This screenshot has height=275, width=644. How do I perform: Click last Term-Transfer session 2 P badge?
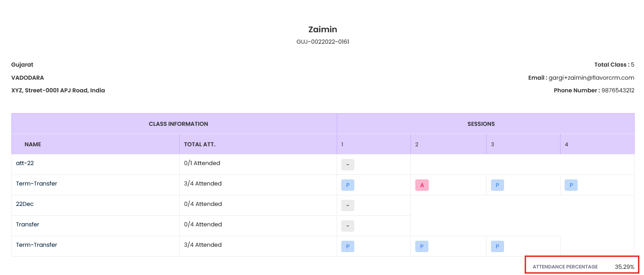pos(422,246)
